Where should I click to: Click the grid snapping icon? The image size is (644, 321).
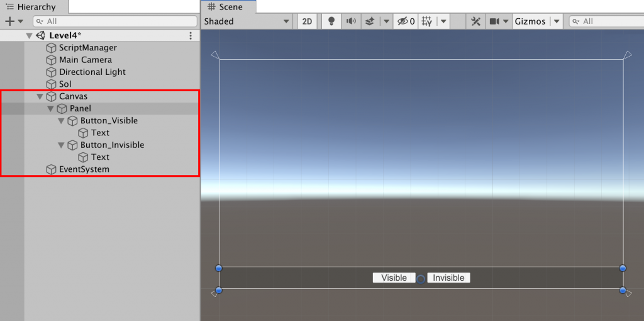pos(428,21)
